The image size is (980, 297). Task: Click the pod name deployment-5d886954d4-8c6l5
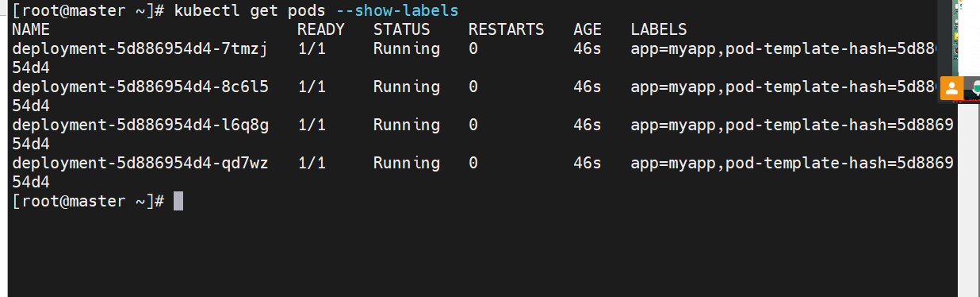(x=140, y=87)
